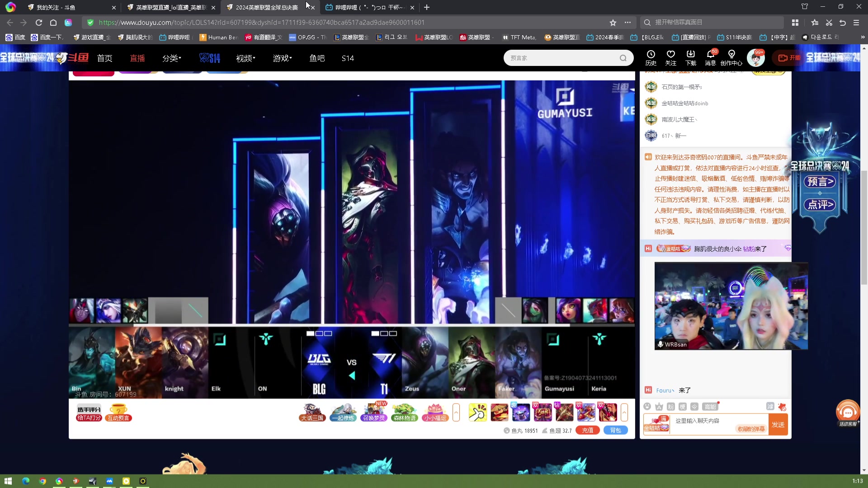The image size is (868, 488).
Task: Open the 分类 dropdown menu
Action: click(x=172, y=58)
